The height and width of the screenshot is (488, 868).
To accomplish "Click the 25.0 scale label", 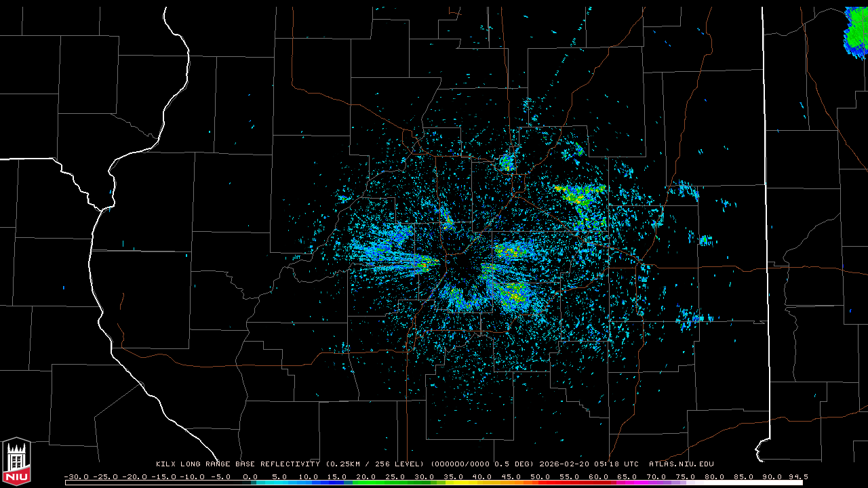I will (x=395, y=477).
